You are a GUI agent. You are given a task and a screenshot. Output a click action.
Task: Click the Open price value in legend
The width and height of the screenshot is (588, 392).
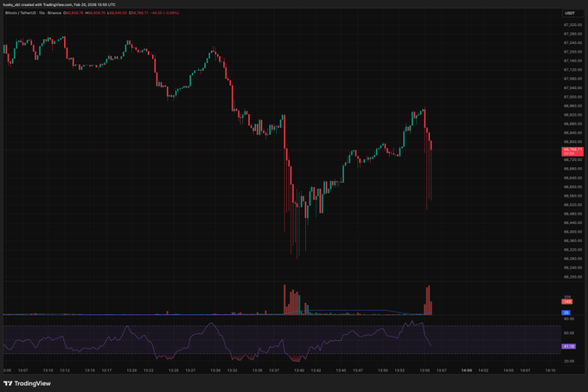tap(73, 13)
